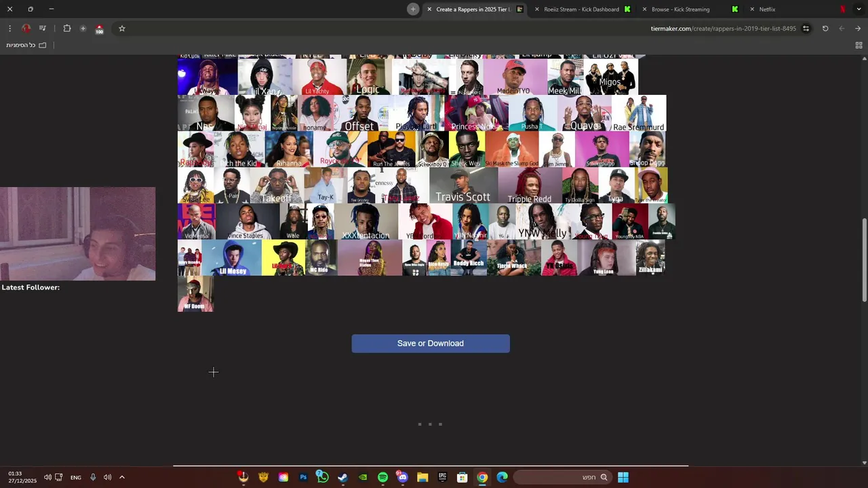Open the site information icon in address bar
The height and width of the screenshot is (488, 868).
click(806, 28)
